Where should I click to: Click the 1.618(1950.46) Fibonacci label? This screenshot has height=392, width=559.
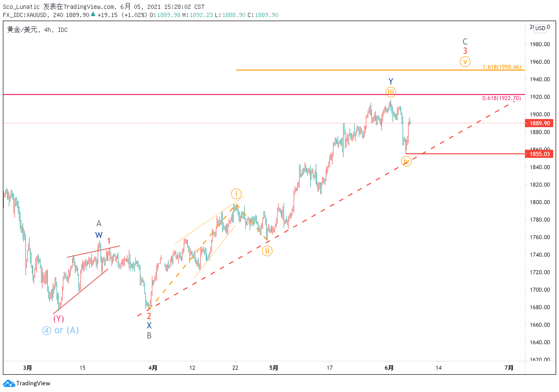tap(502, 67)
